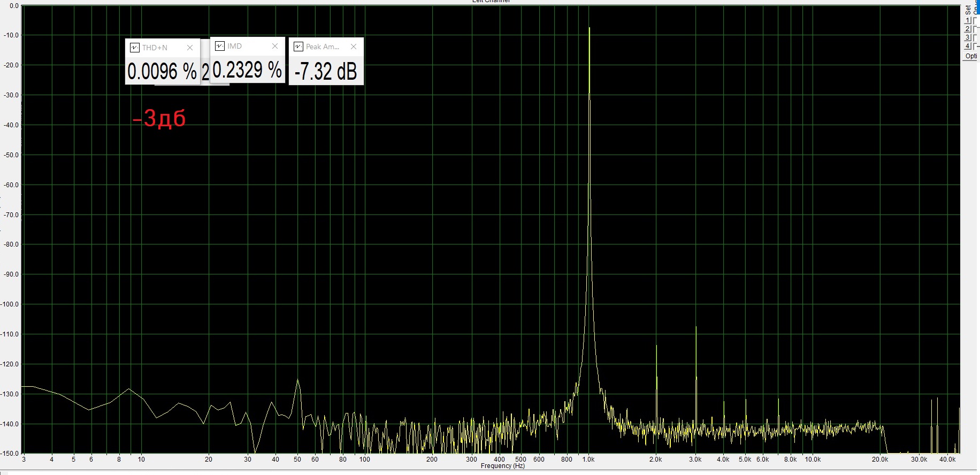Viewport: 980px width, 475px height.
Task: Click the -150.0 amplitude axis label
Action: [x=9, y=454]
